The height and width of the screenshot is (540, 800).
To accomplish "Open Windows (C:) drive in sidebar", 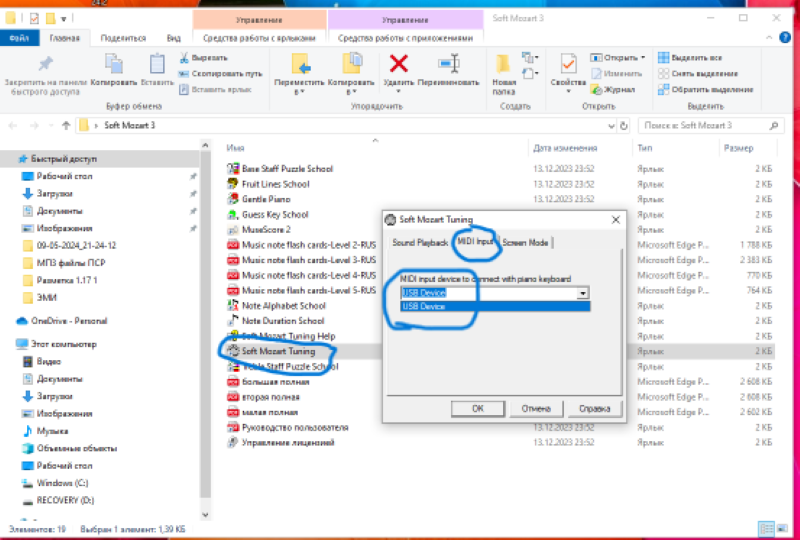I will point(55,483).
